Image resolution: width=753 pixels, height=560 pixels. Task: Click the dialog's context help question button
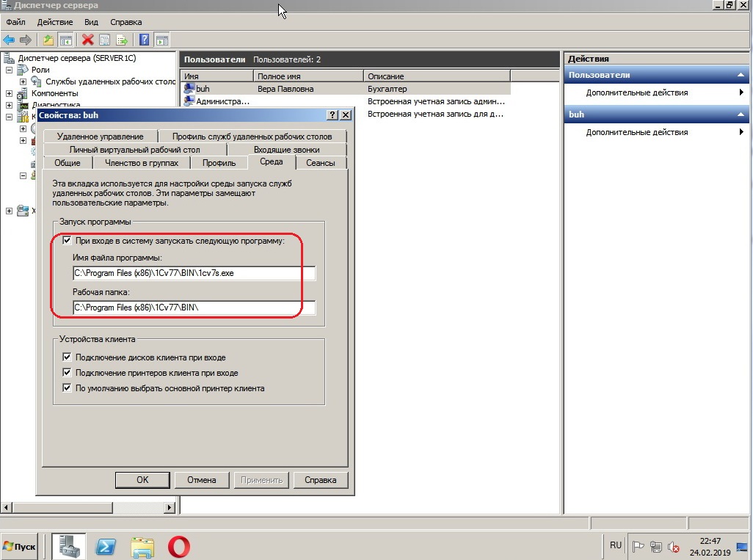coord(332,115)
